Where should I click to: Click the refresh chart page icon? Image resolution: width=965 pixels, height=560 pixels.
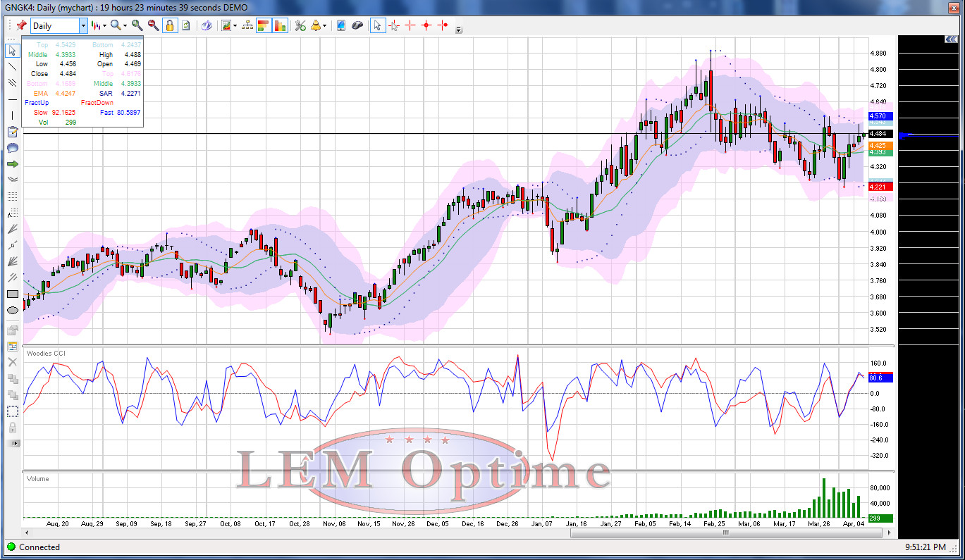[185, 25]
